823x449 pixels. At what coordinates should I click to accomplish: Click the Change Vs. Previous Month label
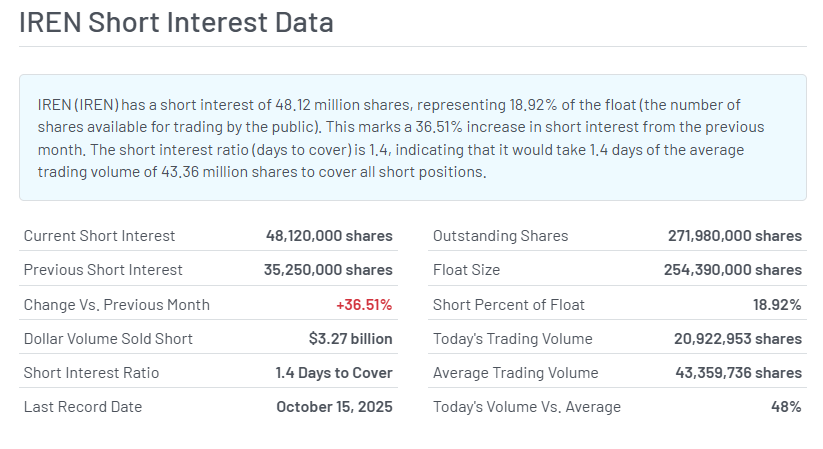pyautogui.click(x=117, y=304)
